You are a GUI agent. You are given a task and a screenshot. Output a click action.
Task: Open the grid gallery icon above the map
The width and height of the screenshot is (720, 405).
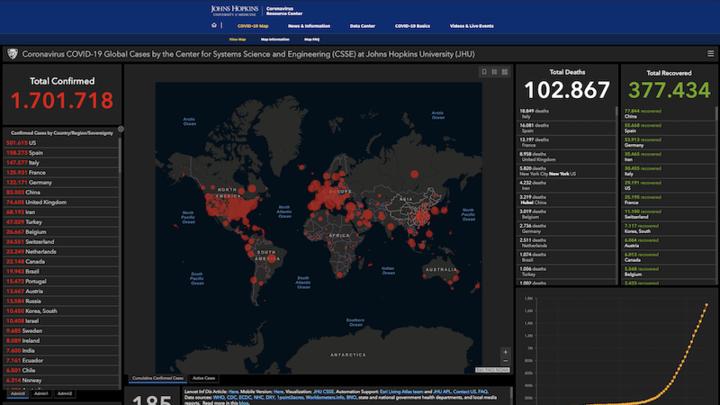click(505, 72)
